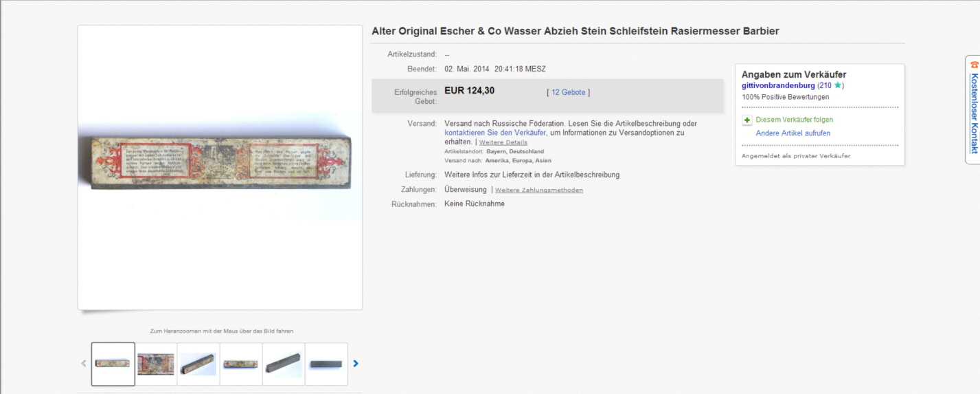The width and height of the screenshot is (980, 394).
Task: Select the second thumbnail showing label close-up
Action: click(156, 364)
